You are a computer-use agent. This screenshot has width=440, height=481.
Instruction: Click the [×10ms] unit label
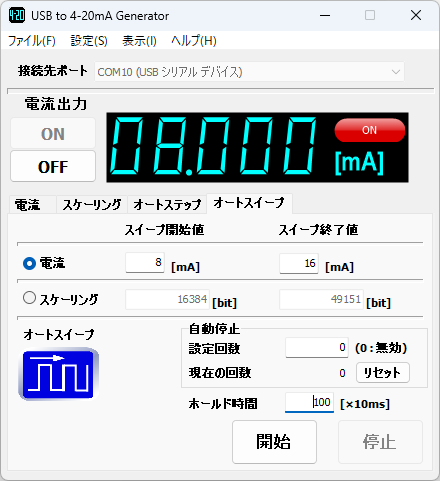[x=365, y=404]
